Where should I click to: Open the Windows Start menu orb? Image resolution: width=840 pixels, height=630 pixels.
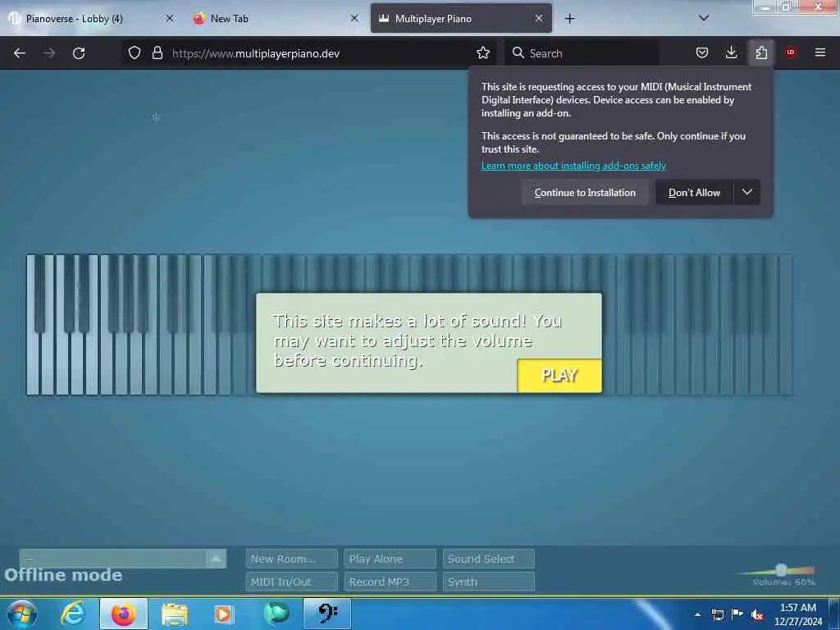pyautogui.click(x=21, y=614)
